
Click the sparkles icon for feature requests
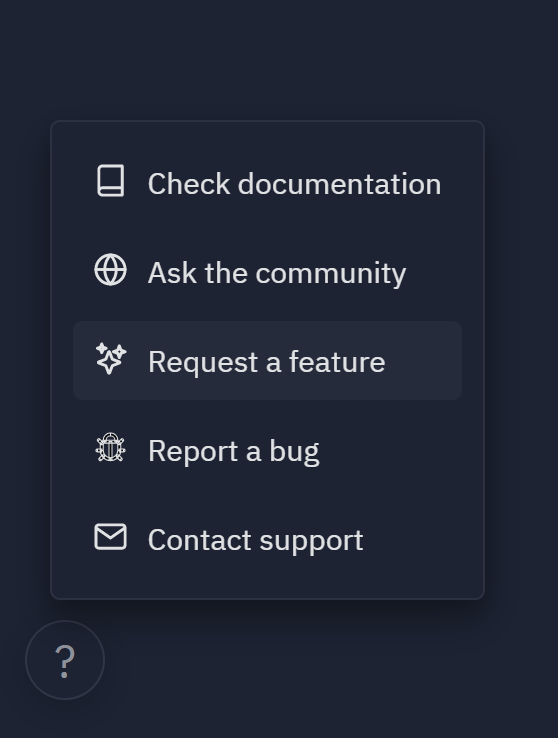111,359
